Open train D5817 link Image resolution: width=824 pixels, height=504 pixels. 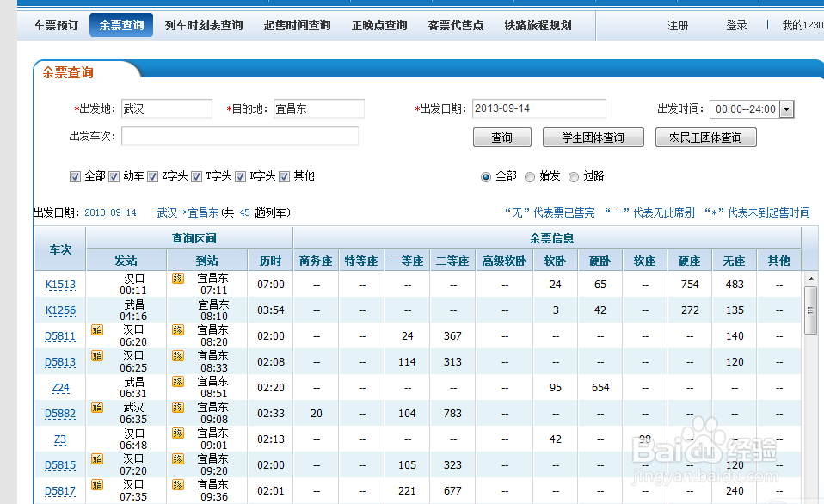(x=60, y=491)
